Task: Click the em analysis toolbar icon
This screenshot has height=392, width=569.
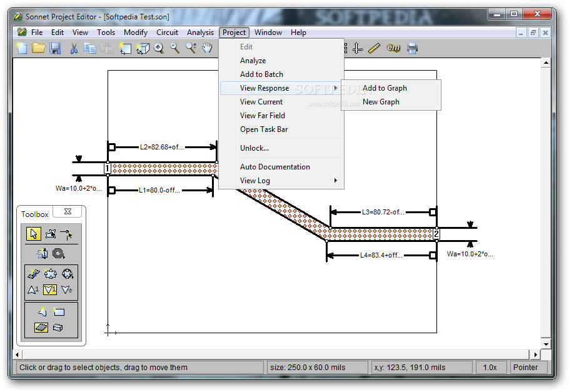Action: click(x=393, y=48)
